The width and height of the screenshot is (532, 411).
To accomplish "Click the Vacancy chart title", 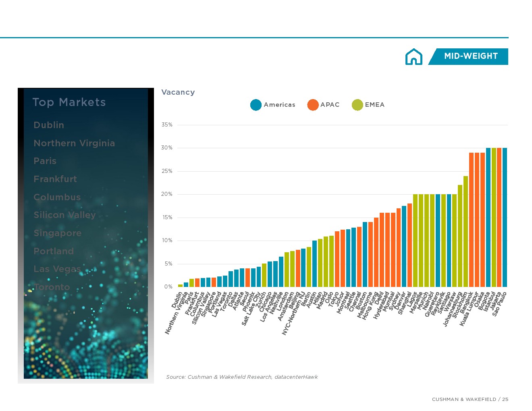I will click(178, 92).
